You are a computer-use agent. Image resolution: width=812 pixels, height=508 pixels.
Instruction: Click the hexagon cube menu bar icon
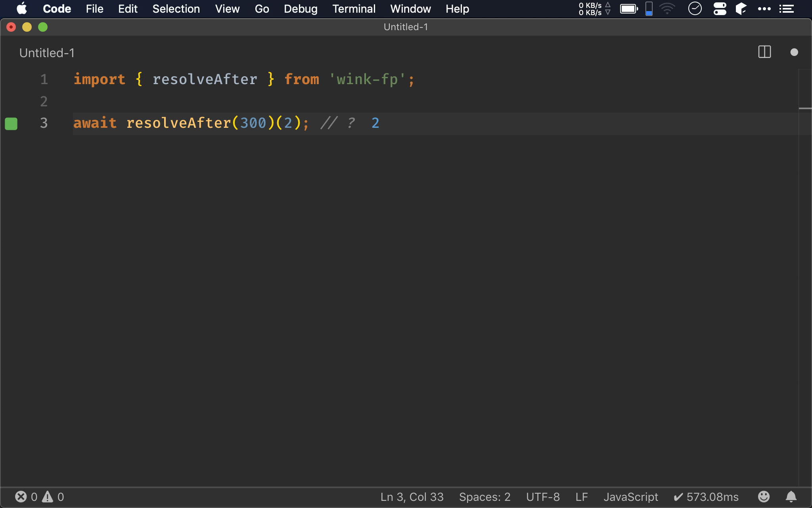pos(741,9)
